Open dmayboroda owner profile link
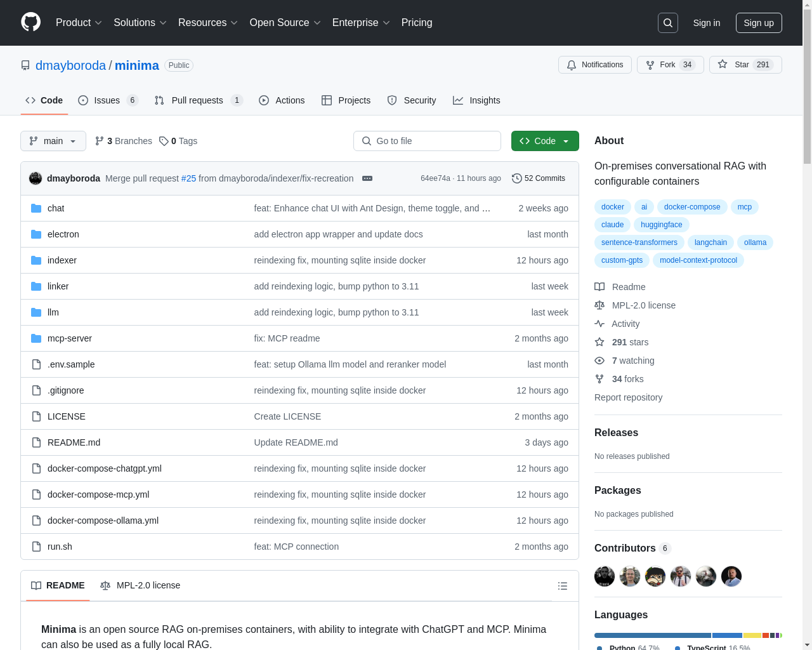The width and height of the screenshot is (812, 650). (70, 65)
